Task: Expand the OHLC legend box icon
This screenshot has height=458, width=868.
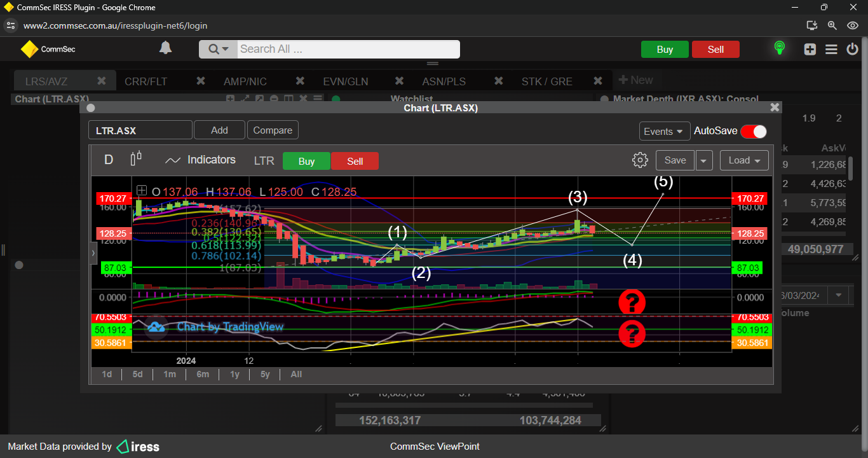Action: pos(141,191)
